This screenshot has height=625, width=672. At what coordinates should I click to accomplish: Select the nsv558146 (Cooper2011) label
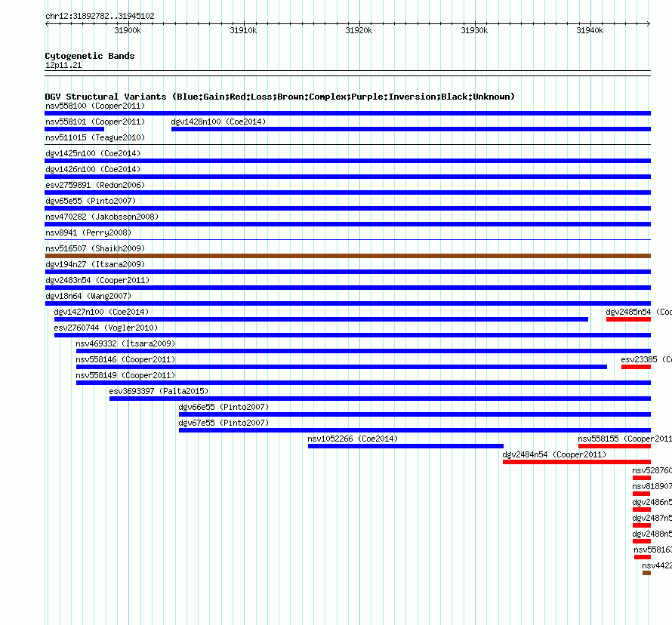click(x=125, y=359)
